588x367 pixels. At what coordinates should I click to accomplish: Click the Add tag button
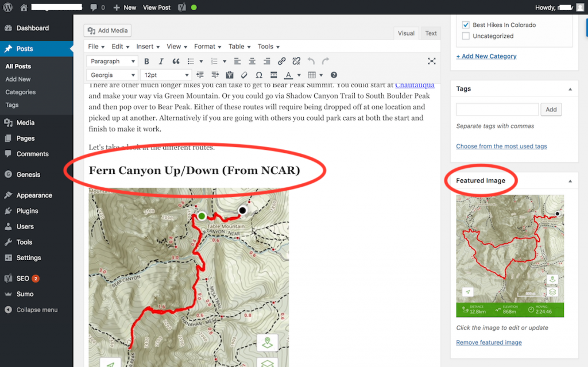(551, 110)
